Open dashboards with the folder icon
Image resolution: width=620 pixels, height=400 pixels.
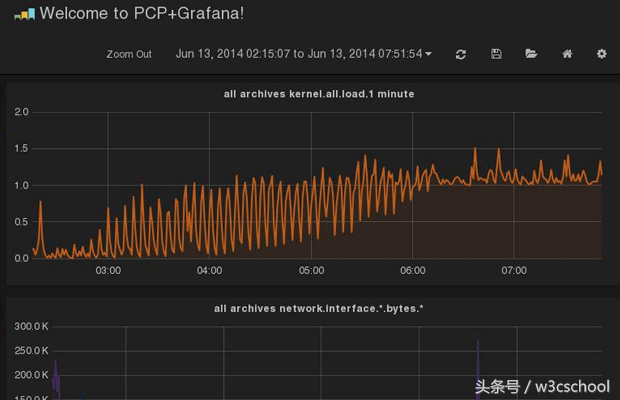point(531,53)
